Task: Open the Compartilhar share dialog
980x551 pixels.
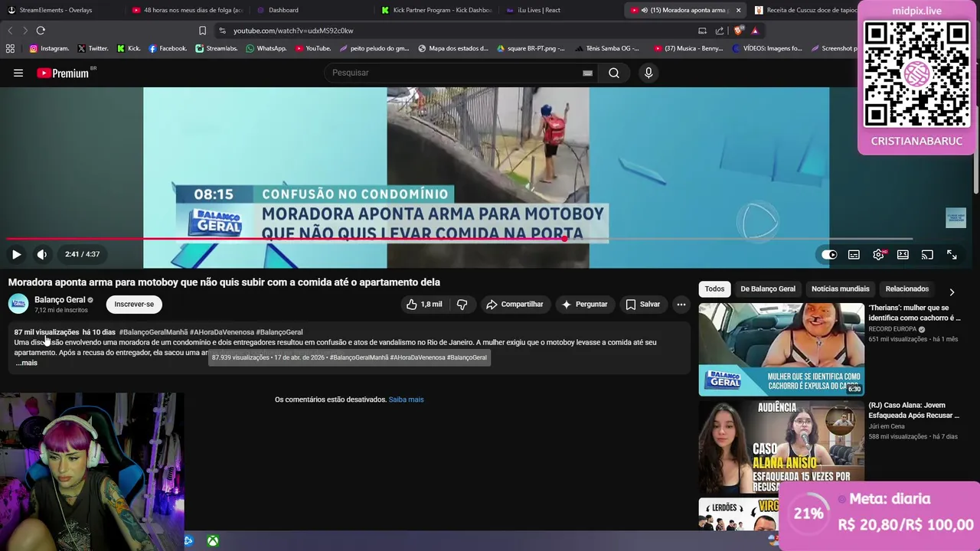Action: 514,305
